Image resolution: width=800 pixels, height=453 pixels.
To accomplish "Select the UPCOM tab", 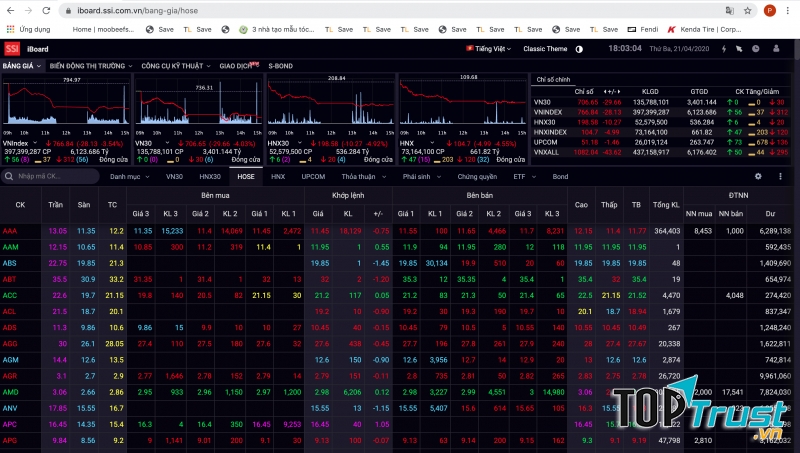I will [313, 176].
